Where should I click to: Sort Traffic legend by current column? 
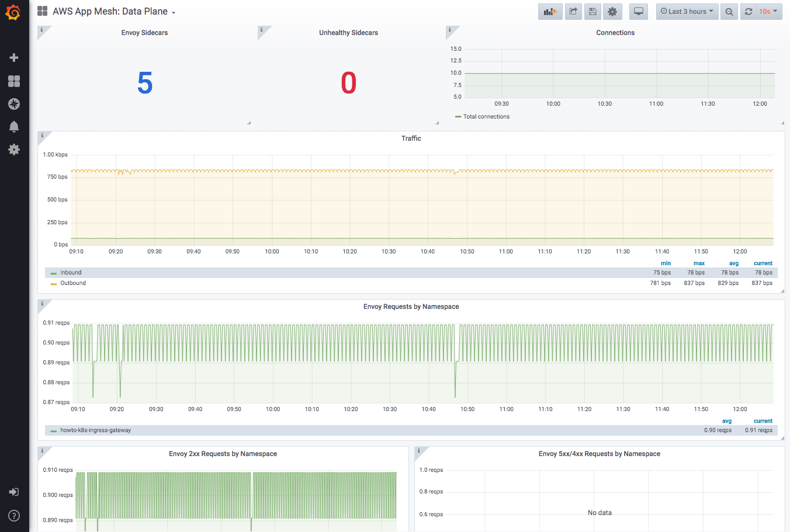pyautogui.click(x=763, y=263)
